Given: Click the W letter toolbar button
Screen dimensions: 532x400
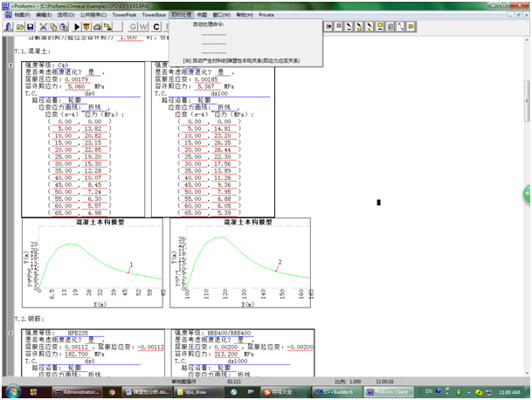Looking at the screenshot, I should 144,26.
